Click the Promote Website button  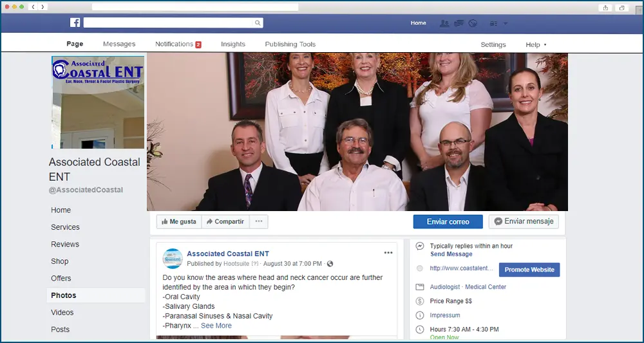529,270
